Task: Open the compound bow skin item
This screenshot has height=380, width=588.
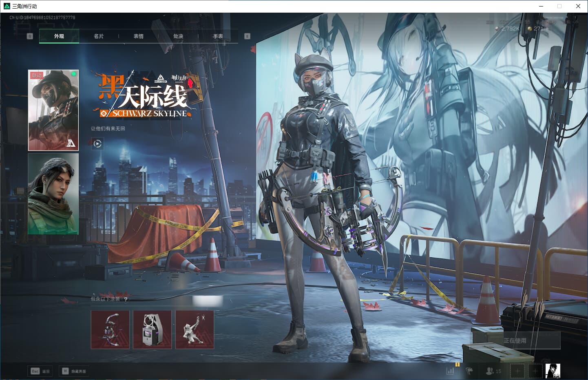Action: (x=110, y=329)
